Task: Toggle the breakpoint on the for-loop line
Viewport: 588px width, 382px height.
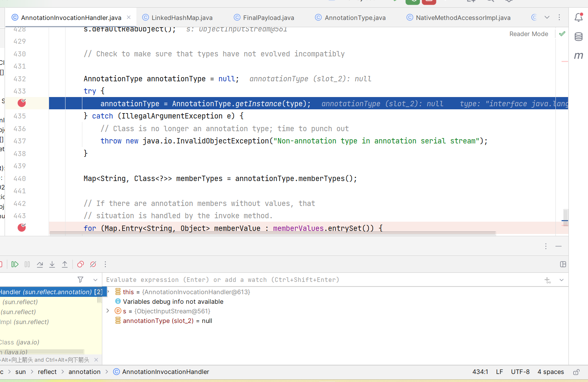Action: pos(22,228)
